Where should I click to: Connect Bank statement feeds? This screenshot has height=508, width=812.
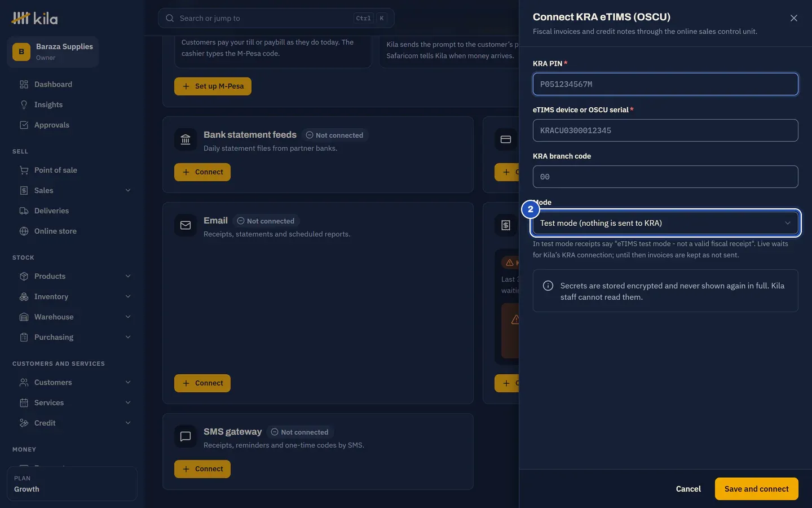click(202, 172)
